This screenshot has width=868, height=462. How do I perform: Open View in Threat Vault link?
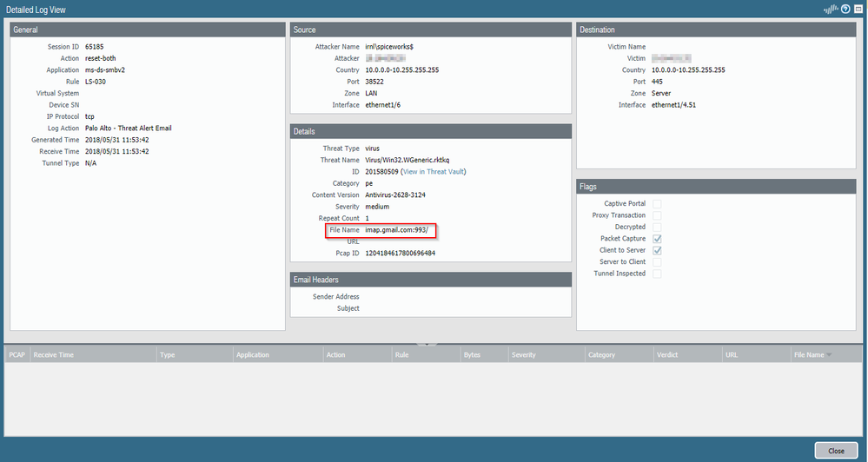point(433,172)
